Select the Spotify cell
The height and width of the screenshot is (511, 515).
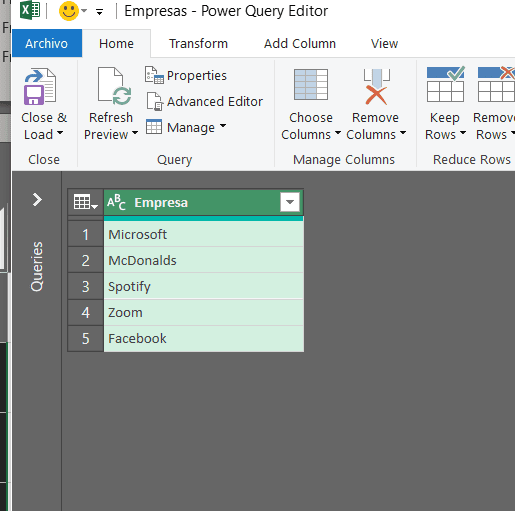tap(204, 286)
